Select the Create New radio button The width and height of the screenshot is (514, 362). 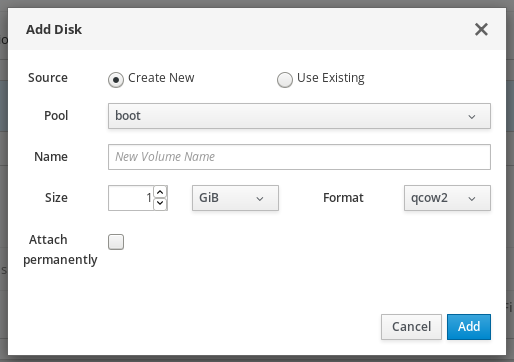(x=116, y=80)
